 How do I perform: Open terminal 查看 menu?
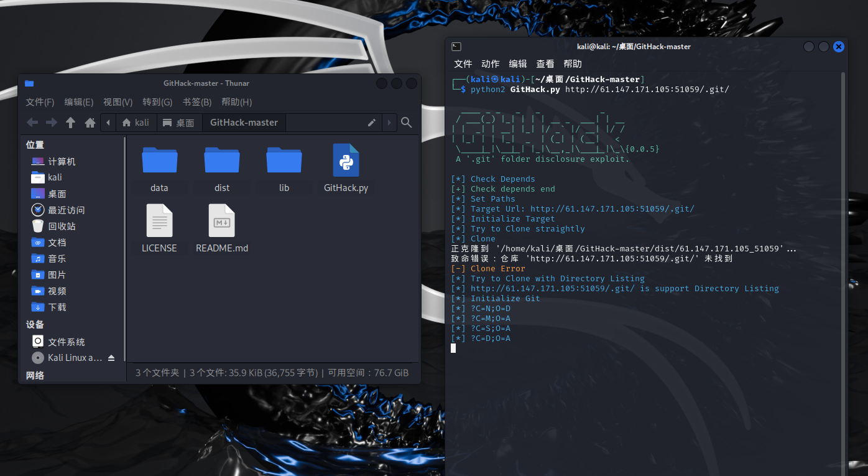pyautogui.click(x=545, y=63)
